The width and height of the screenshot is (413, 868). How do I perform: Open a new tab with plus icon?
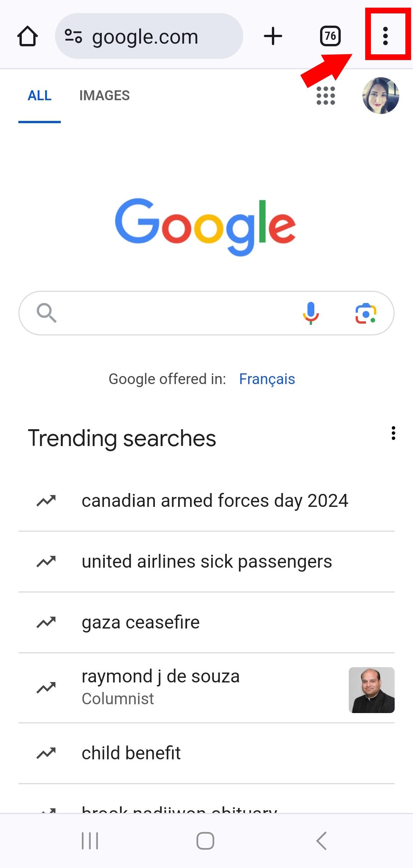tap(273, 36)
